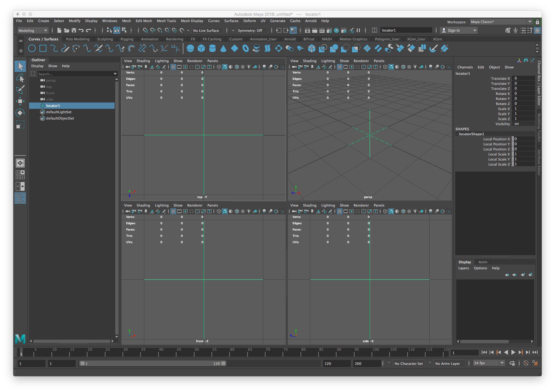Viewport: 555px width, 392px height.
Task: Open the Modeling menu set dropdown
Action: pyautogui.click(x=33, y=30)
